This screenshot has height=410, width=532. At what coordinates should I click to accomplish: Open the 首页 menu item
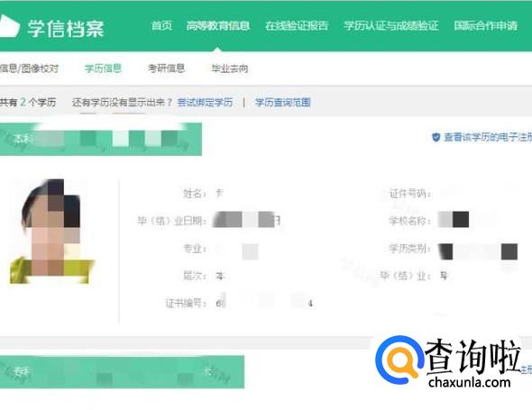pos(161,25)
